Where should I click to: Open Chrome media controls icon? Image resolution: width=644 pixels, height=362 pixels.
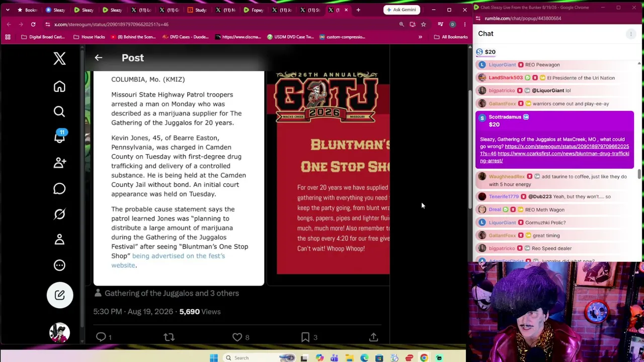click(441, 24)
